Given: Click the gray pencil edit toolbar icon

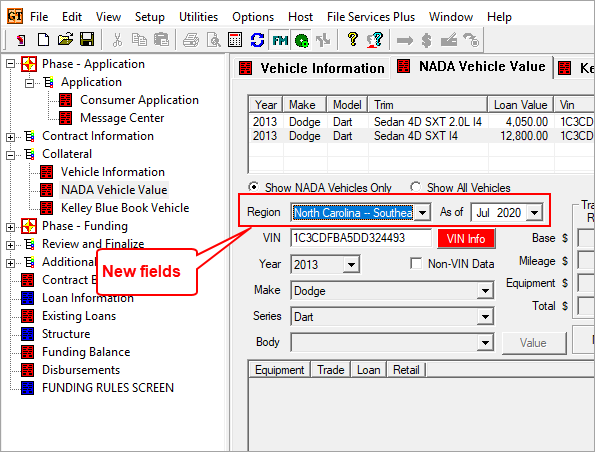Looking at the screenshot, I should tap(449, 39).
